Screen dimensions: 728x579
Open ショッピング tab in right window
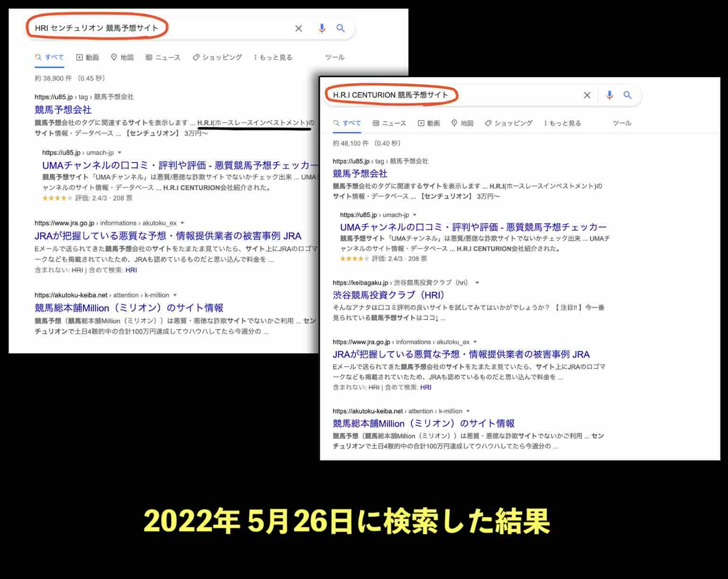click(509, 123)
